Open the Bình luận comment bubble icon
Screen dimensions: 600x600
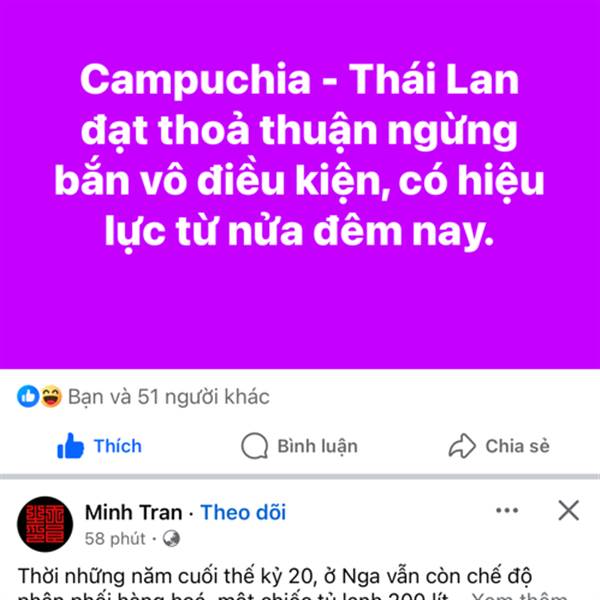(x=254, y=446)
